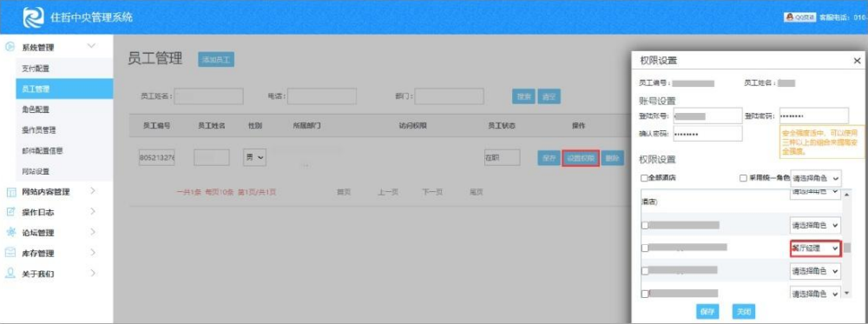Check the hotel checkbox beside 餐厅经理

point(644,248)
